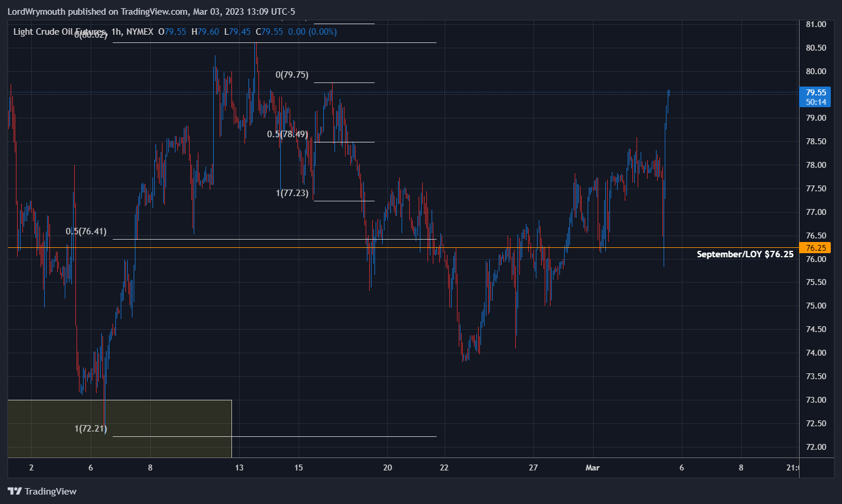Select the 1(72.21) Fibonacci label
Viewport: 842px width, 504px height.
click(x=91, y=429)
